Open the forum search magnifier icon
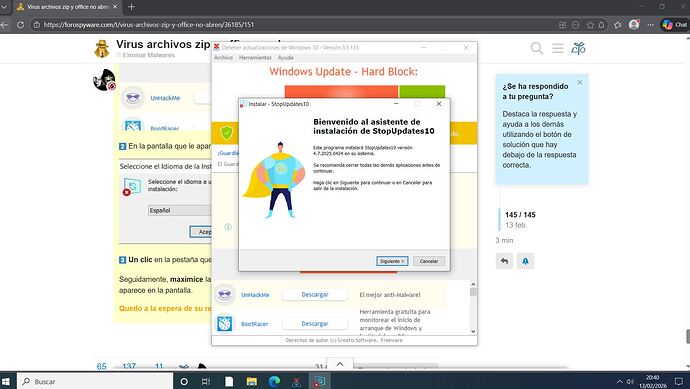Screen dimensions: 690x389 (536, 48)
